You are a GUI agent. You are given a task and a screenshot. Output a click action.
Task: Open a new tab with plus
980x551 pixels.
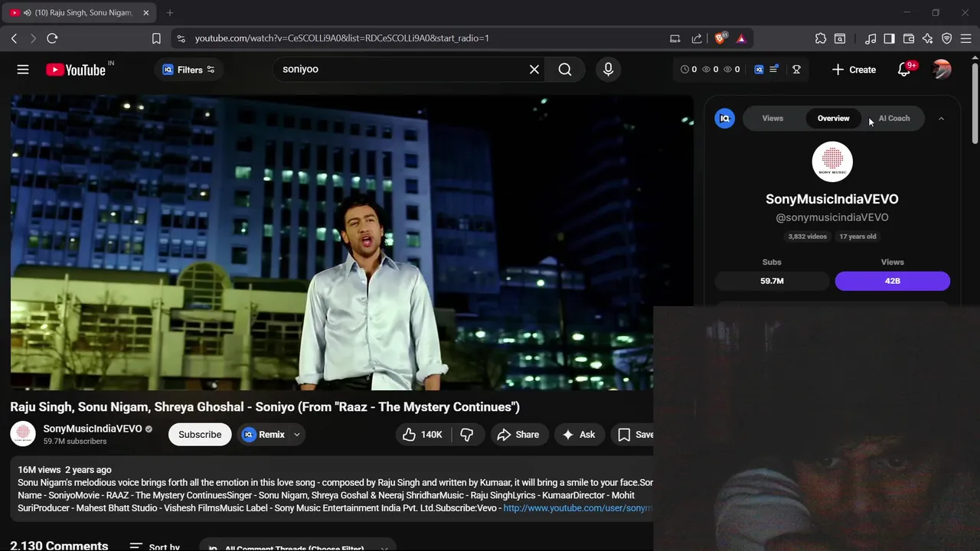coord(170,13)
